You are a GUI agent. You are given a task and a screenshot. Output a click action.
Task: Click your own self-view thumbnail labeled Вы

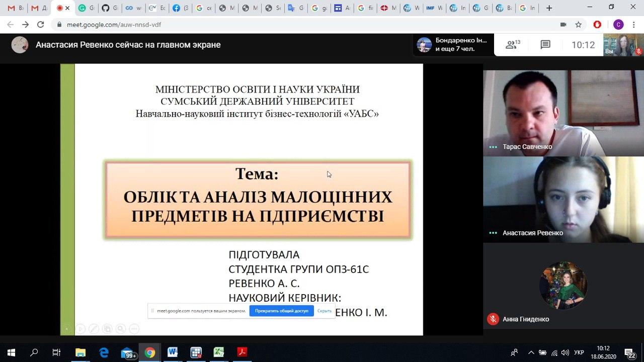(x=623, y=45)
